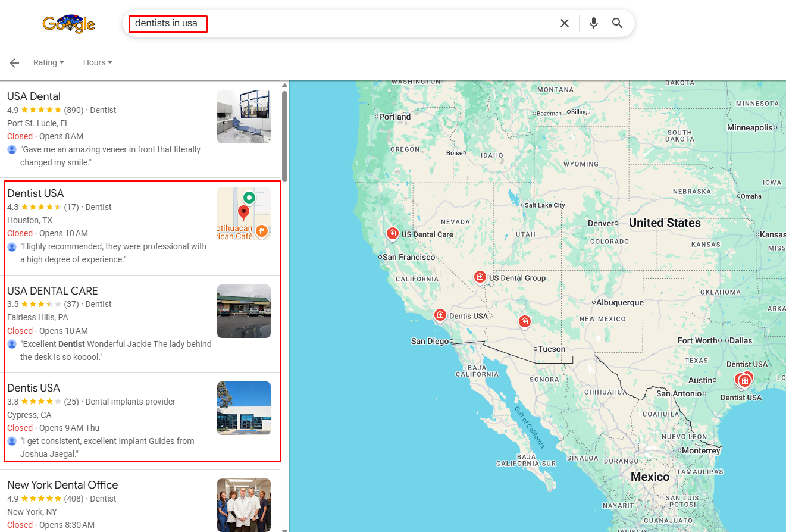Click the red map pin near Tucson
This screenshot has height=532, width=786.
pyautogui.click(x=525, y=321)
